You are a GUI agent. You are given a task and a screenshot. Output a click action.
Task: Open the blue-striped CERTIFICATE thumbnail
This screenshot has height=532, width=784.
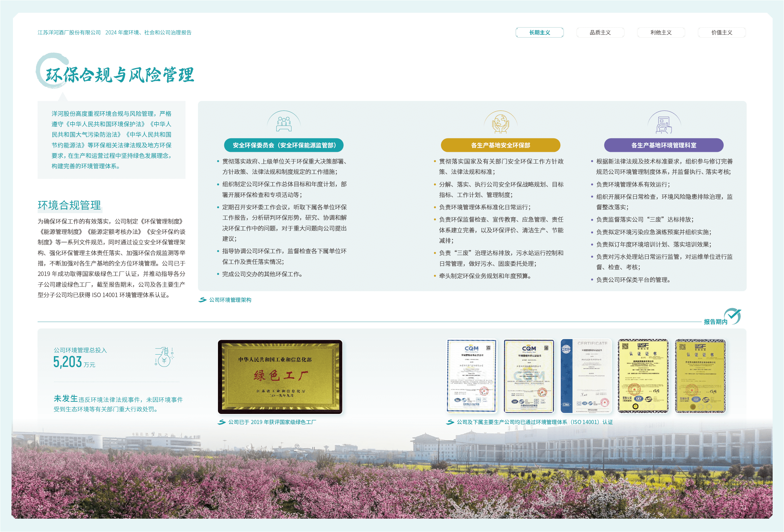(586, 376)
